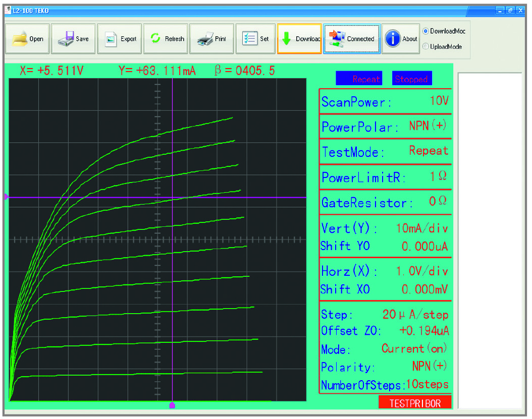The width and height of the screenshot is (532, 419).
Task: Open the About info icon
Action: [392, 39]
